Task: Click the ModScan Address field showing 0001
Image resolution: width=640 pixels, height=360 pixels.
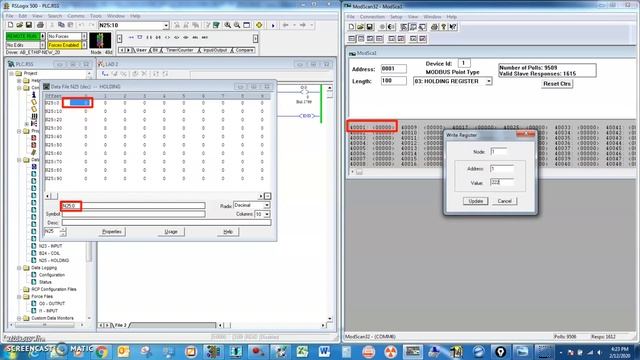Action: [x=393, y=69]
